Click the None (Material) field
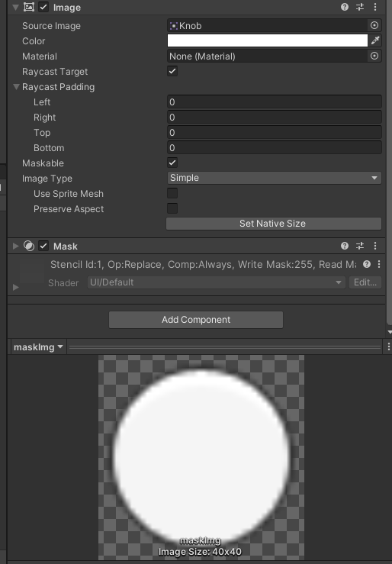 pyautogui.click(x=268, y=56)
